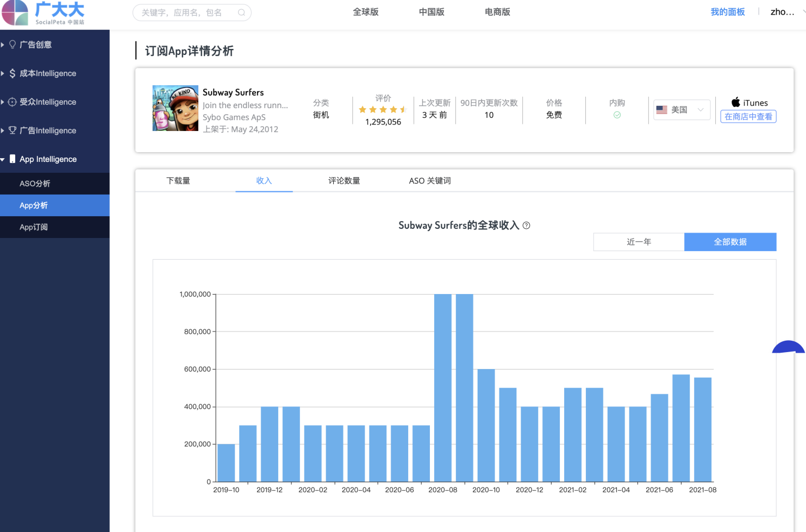The image size is (806, 532).
Task: Switch to the 下载量 tab
Action: click(x=178, y=180)
